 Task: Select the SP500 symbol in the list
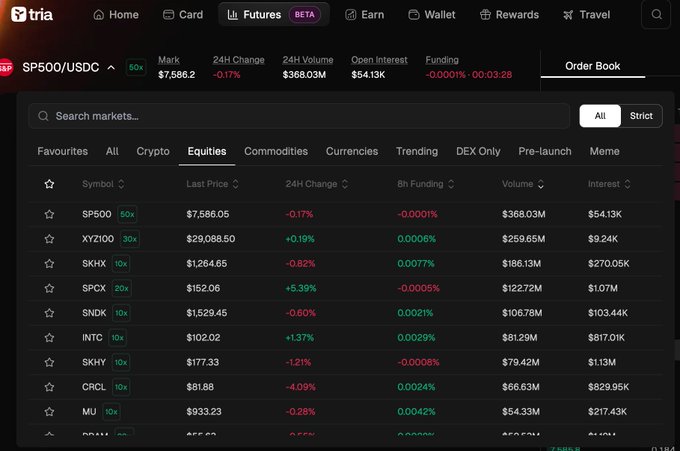[x=97, y=214]
